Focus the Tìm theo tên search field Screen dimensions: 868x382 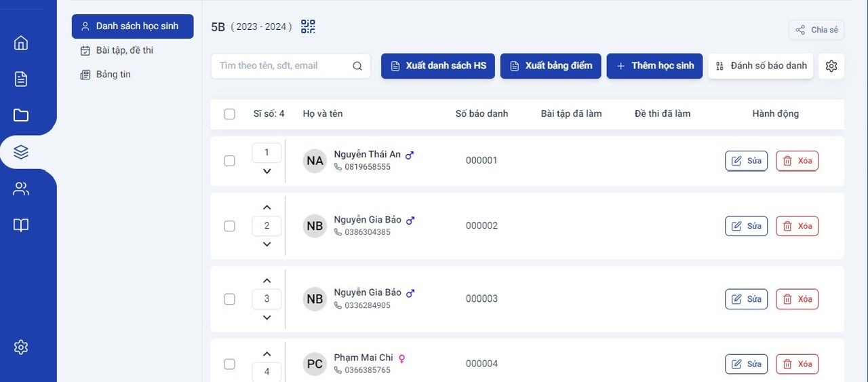point(290,66)
